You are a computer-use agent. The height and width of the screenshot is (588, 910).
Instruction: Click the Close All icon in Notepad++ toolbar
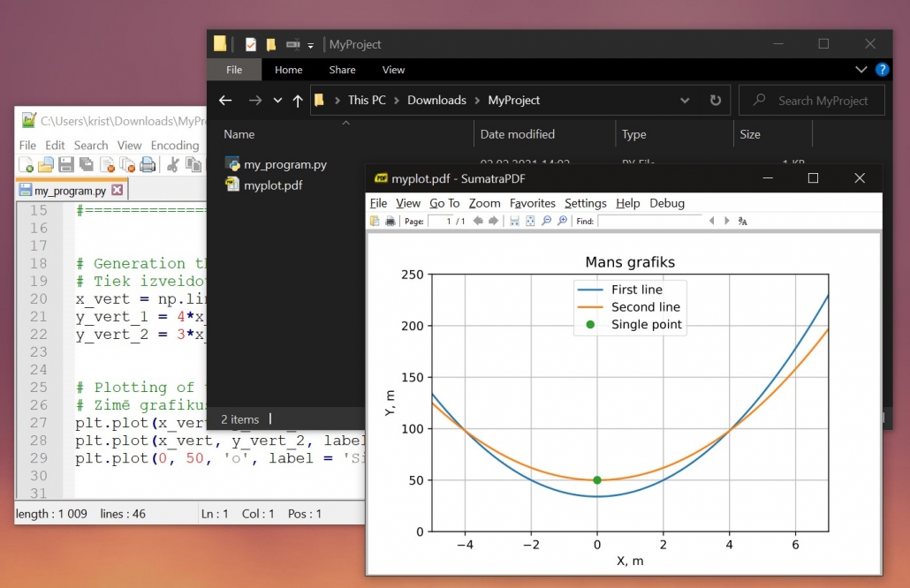(x=127, y=165)
